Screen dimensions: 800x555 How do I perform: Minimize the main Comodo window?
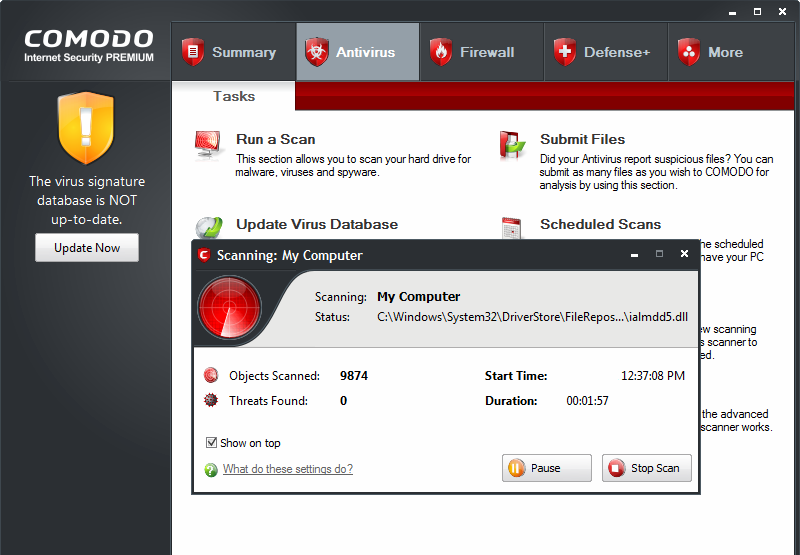(x=732, y=13)
